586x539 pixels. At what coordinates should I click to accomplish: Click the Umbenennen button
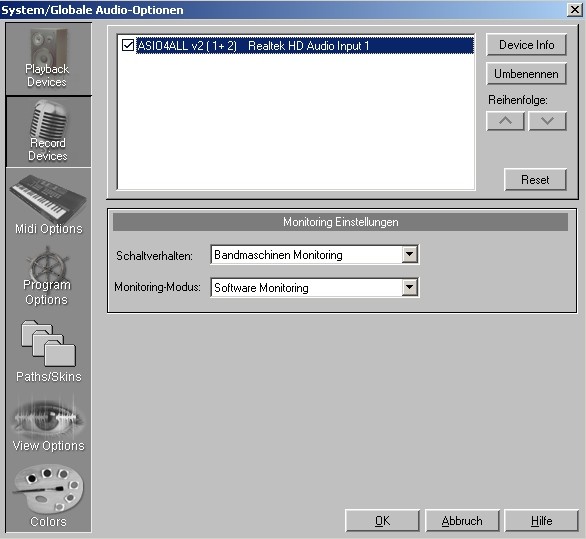[526, 74]
